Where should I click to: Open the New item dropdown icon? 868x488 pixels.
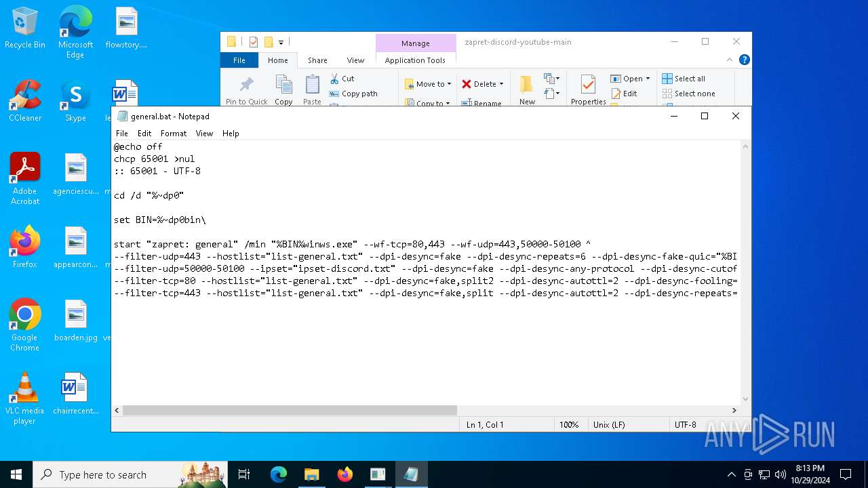[551, 79]
